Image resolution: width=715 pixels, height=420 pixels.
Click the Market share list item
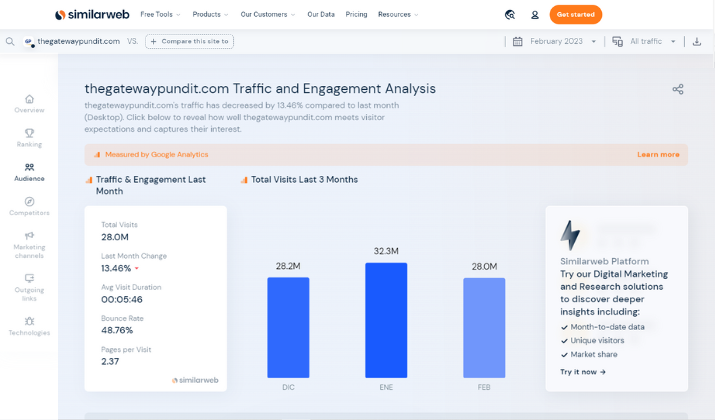click(x=589, y=354)
